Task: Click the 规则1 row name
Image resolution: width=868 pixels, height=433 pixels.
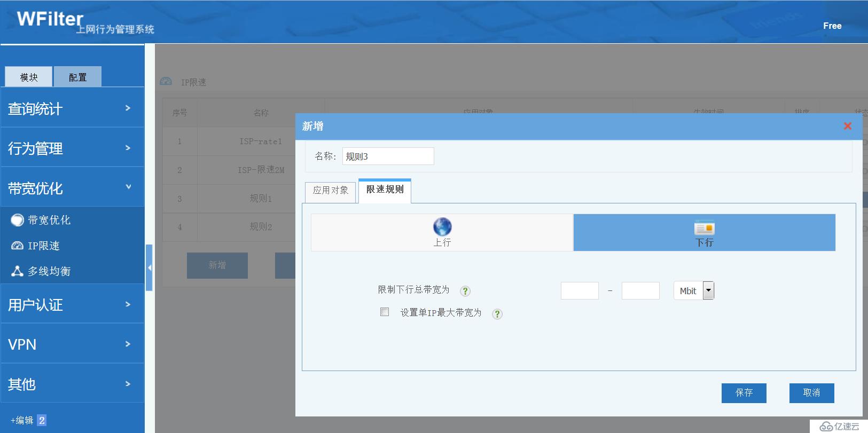Action: (x=261, y=199)
